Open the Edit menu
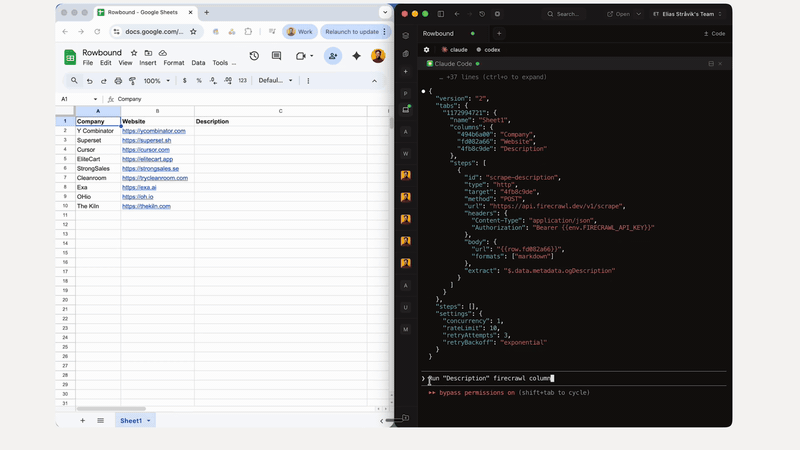 (106, 63)
